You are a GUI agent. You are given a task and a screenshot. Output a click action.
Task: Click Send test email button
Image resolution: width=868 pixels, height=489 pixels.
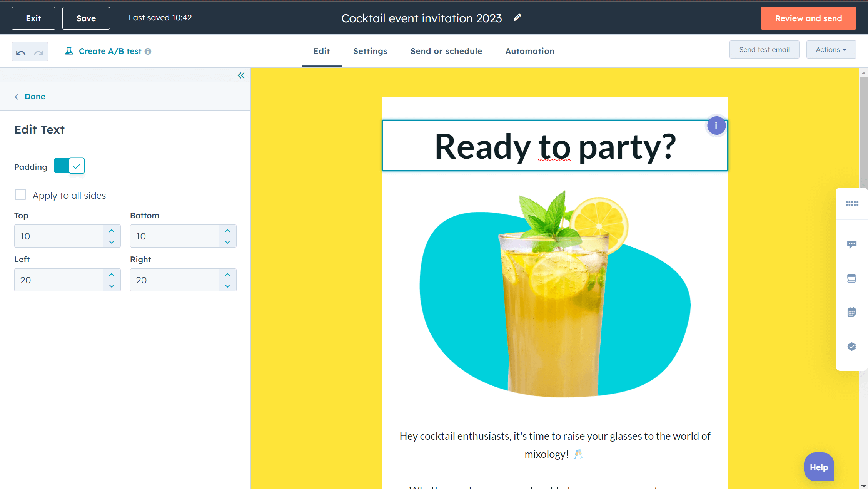tap(764, 50)
